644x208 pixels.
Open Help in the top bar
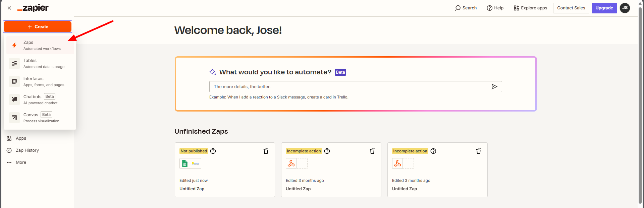pyautogui.click(x=495, y=8)
